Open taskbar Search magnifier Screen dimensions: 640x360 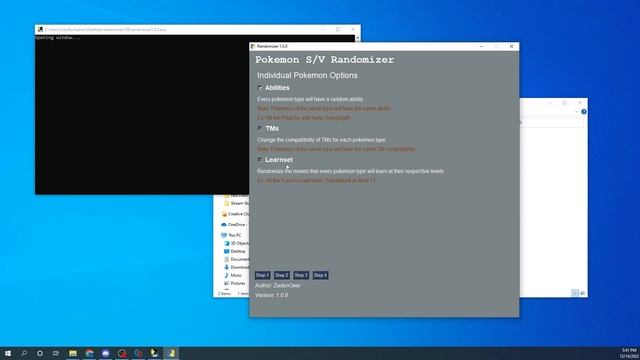pyautogui.click(x=24, y=353)
